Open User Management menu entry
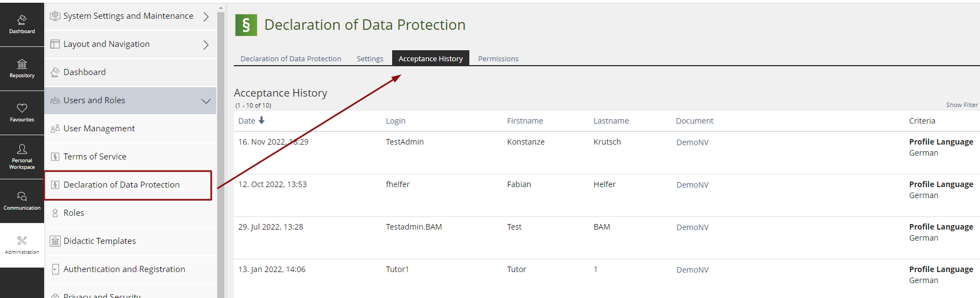This screenshot has height=298, width=980. [x=99, y=129]
